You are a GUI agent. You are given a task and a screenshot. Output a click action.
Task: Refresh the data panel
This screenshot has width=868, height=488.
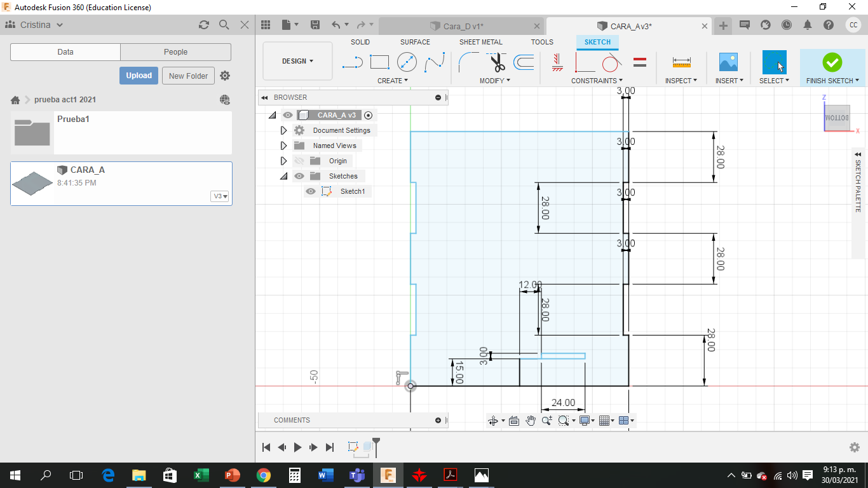(203, 25)
